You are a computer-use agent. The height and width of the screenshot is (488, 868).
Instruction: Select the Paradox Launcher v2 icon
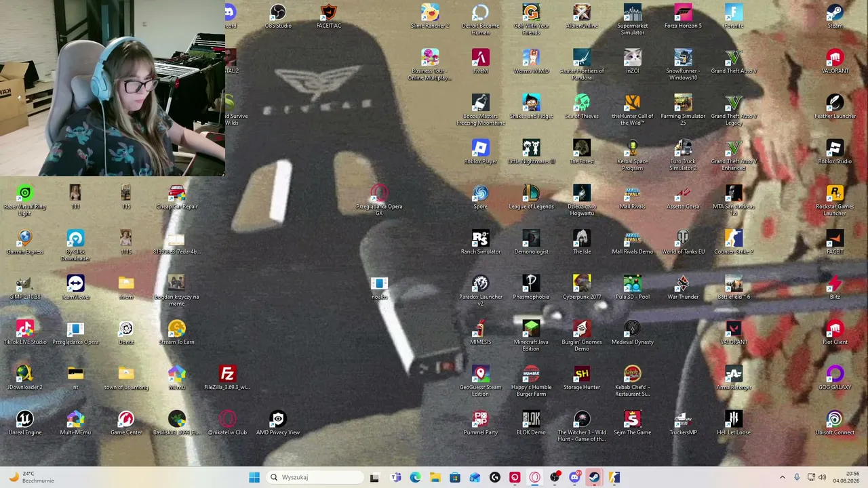tap(480, 291)
